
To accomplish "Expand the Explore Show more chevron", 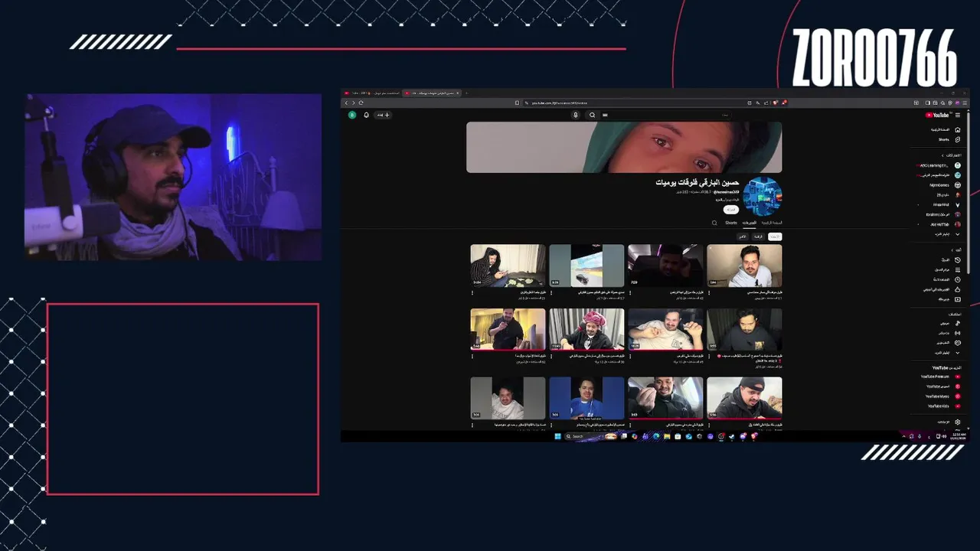I will [958, 353].
